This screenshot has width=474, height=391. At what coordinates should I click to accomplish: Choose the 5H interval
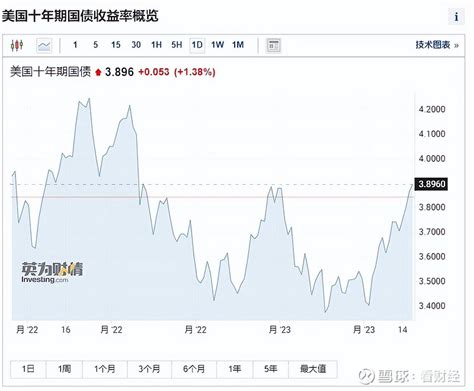coord(177,45)
